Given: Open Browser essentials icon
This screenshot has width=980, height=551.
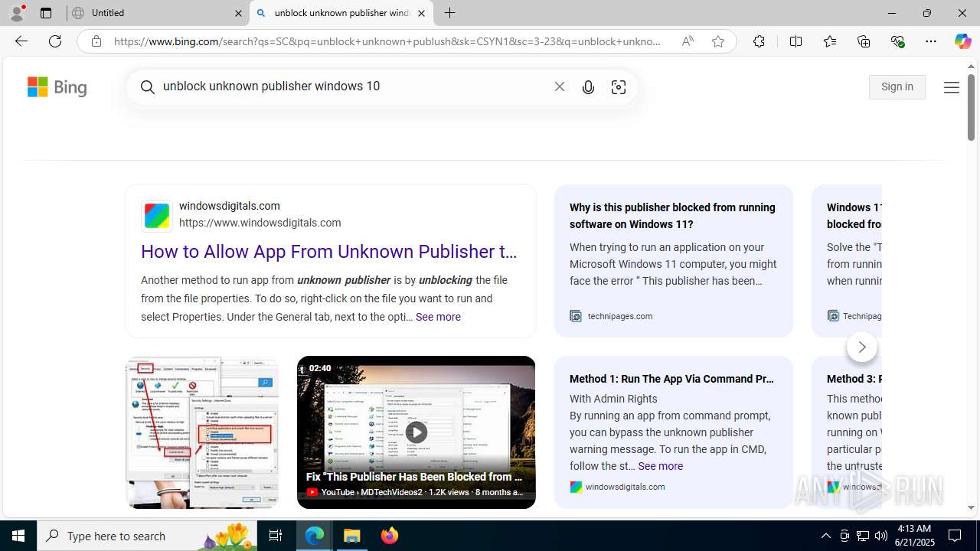Looking at the screenshot, I should pos(897,41).
